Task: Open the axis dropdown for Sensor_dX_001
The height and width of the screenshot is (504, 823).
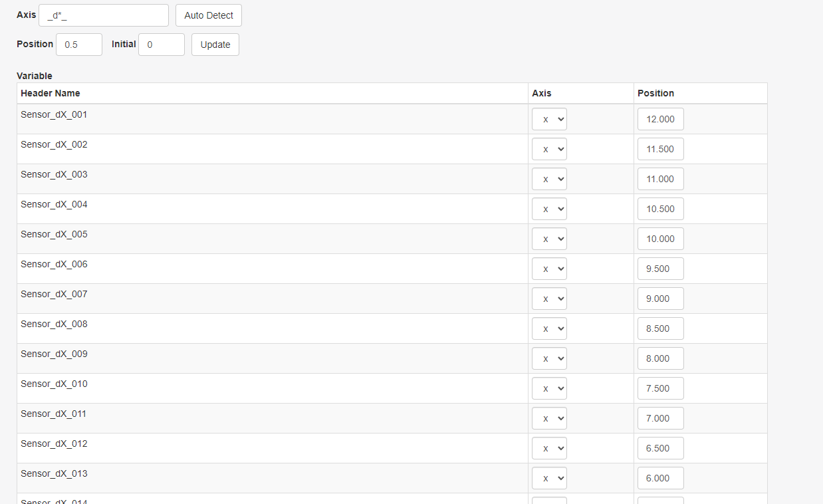Action: point(549,120)
